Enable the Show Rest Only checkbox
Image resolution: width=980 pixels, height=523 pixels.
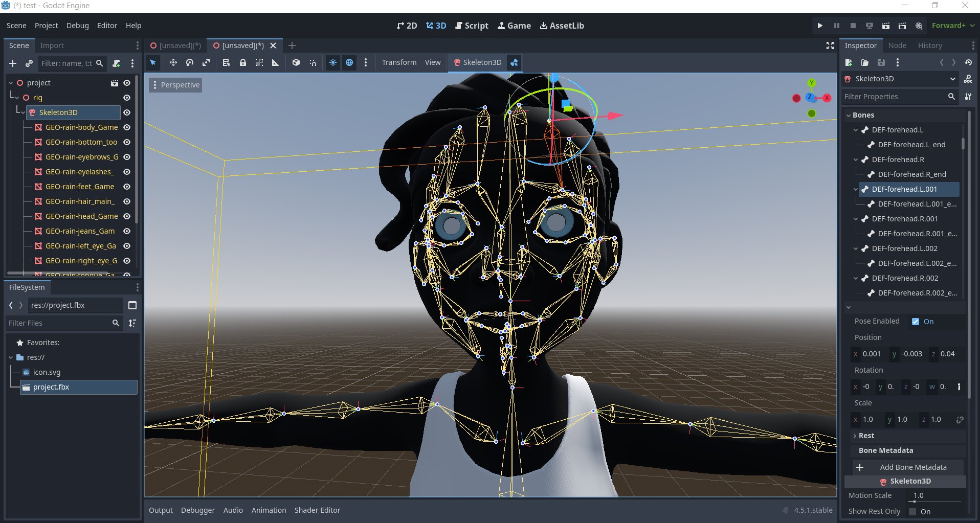(912, 512)
